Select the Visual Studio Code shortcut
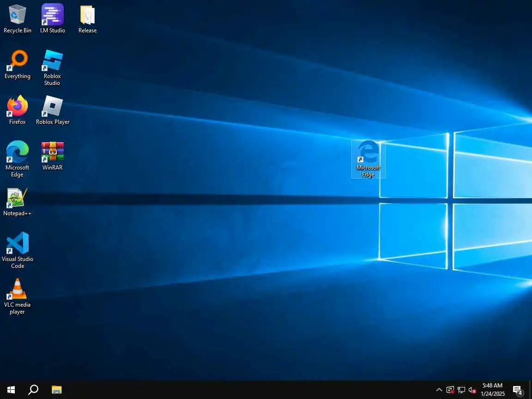Image resolution: width=532 pixels, height=399 pixels. pyautogui.click(x=17, y=250)
